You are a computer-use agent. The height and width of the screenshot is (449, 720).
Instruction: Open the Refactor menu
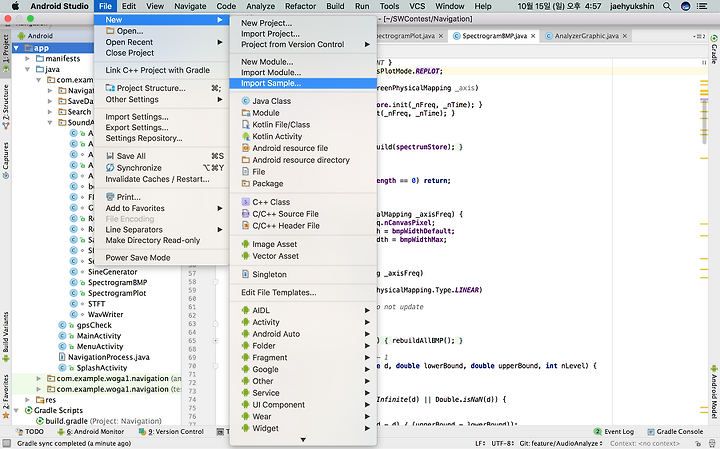300,6
